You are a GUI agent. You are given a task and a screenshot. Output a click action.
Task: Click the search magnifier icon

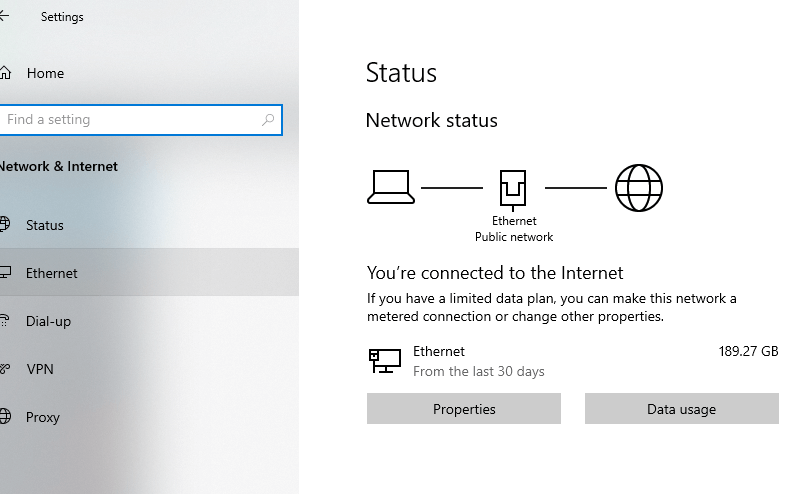click(x=268, y=120)
